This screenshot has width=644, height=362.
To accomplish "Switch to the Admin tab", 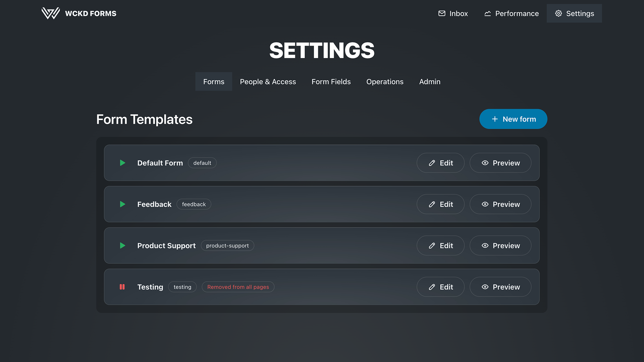I will pyautogui.click(x=430, y=81).
